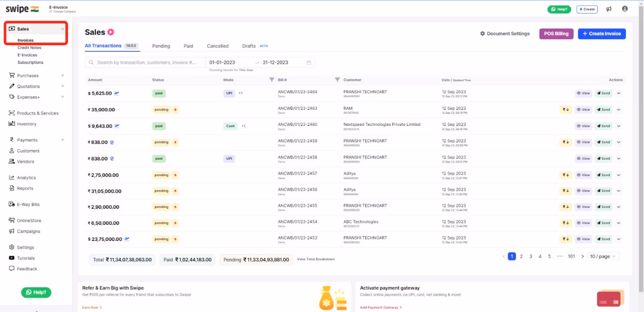644x312 pixels.
Task: Click Change Company under E-Invoice
Action: coord(63,12)
